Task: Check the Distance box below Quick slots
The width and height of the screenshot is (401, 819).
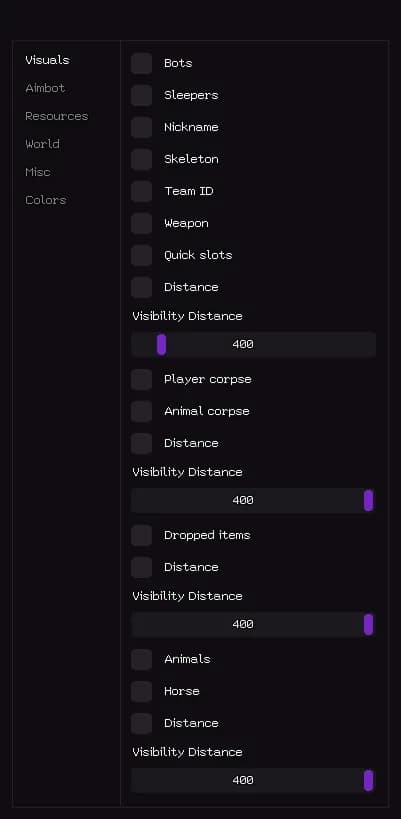Action: [x=141, y=287]
